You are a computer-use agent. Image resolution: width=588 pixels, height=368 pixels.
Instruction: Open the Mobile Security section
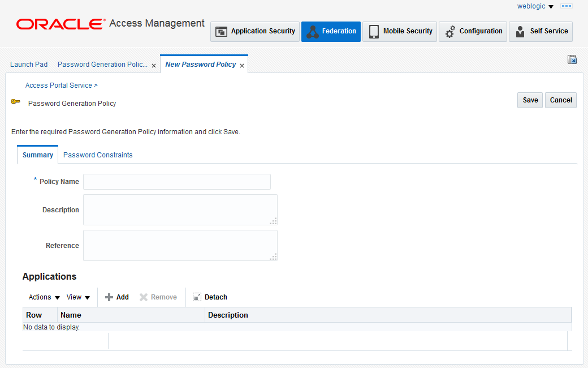click(400, 32)
